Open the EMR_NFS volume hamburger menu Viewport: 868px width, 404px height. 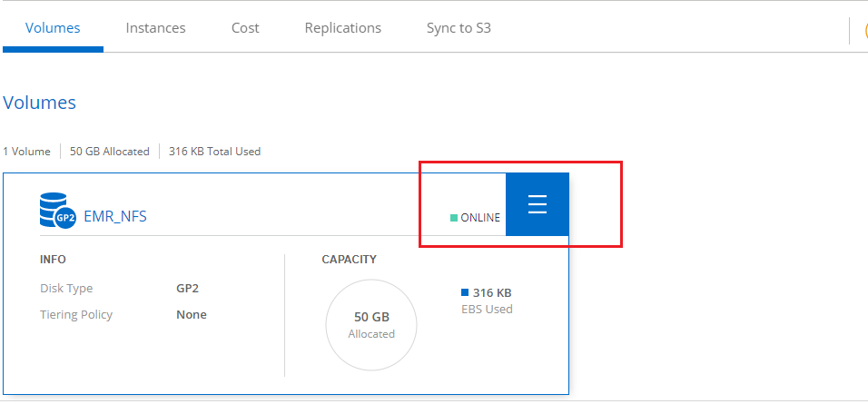coord(537,204)
